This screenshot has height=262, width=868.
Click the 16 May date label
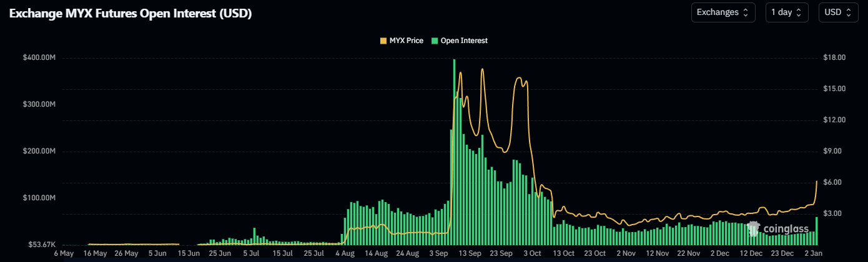click(x=96, y=255)
